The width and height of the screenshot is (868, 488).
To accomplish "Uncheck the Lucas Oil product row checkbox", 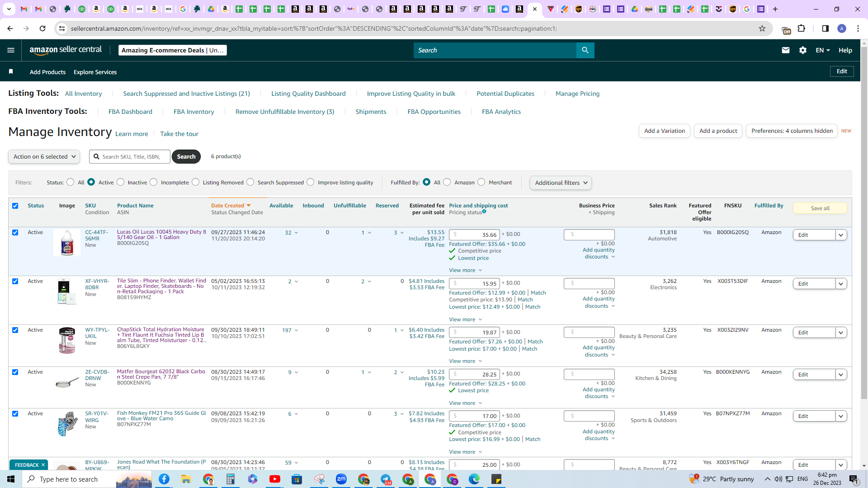I will pos(15,233).
